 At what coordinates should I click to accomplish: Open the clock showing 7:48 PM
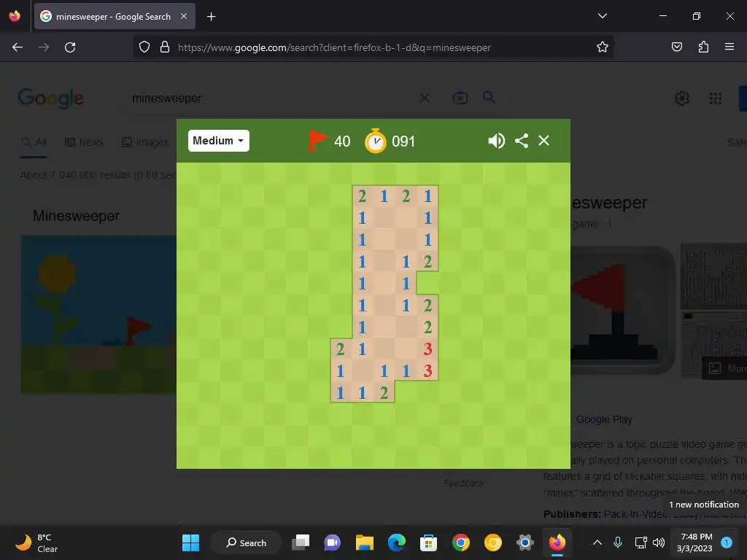(695, 542)
